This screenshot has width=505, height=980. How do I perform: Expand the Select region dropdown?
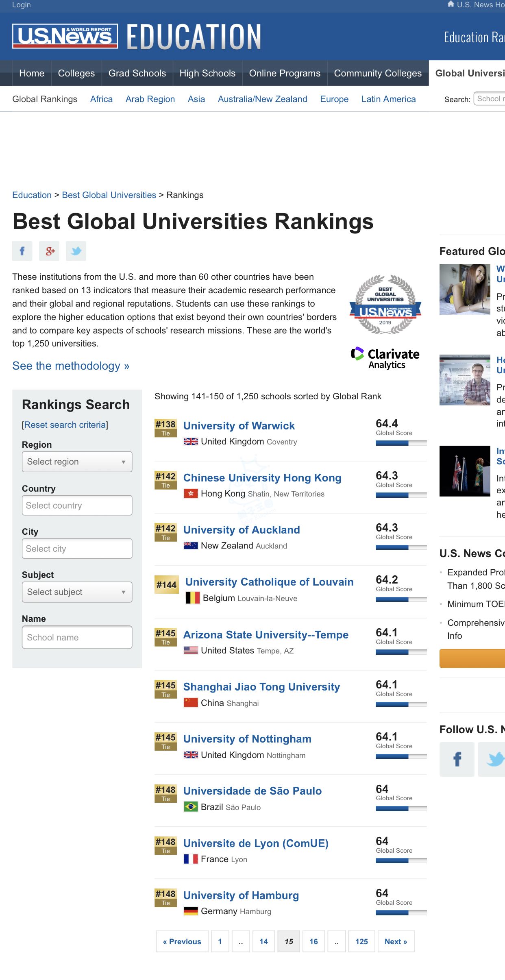[77, 462]
